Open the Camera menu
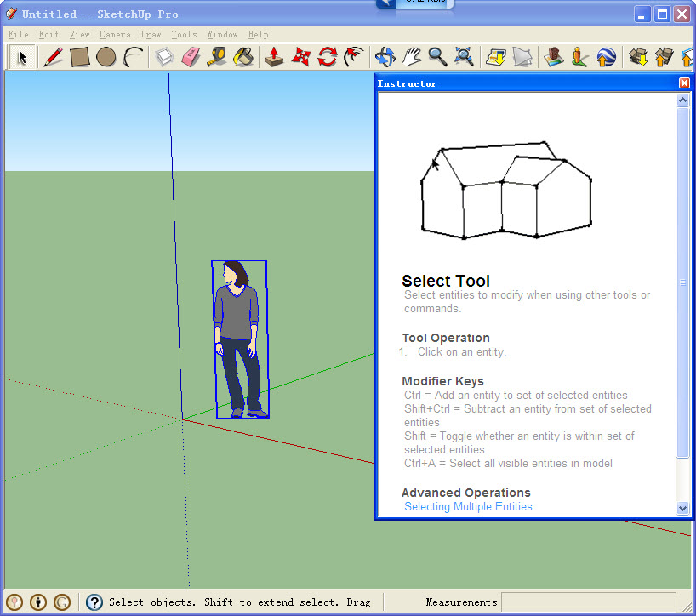This screenshot has width=696, height=616. point(115,35)
